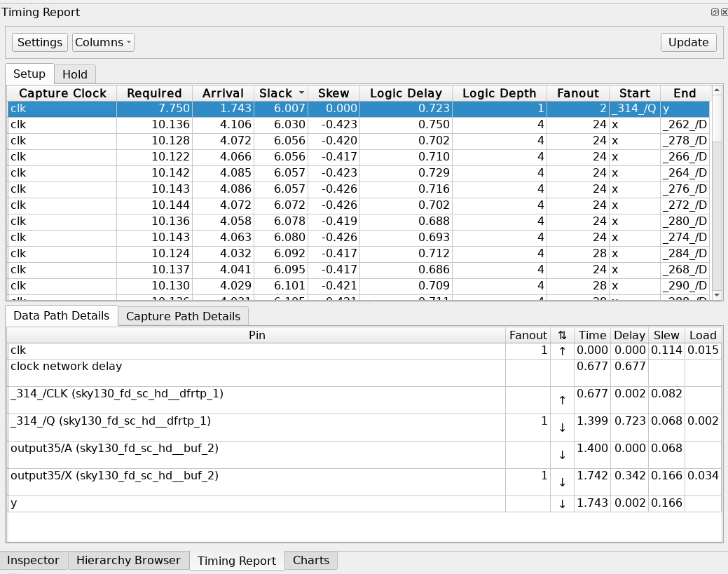728x574 pixels.
Task: Click the Pin column header
Action: pyautogui.click(x=256, y=335)
